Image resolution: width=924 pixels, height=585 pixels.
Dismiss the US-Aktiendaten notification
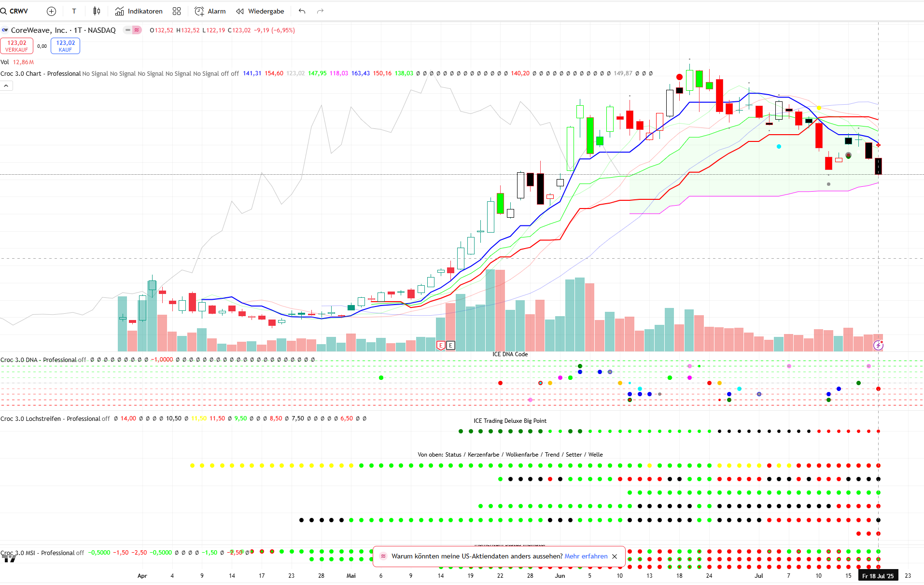(x=615, y=557)
